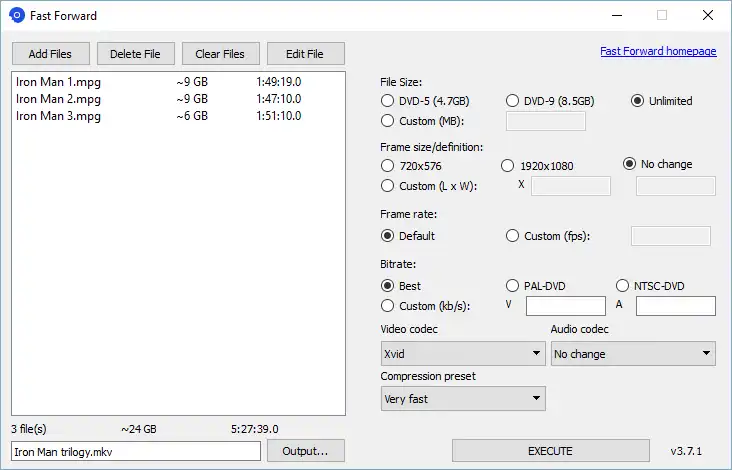Click the 5:27:39.0 total duration text
Viewport: 732px width, 470px height.
pyautogui.click(x=254, y=429)
